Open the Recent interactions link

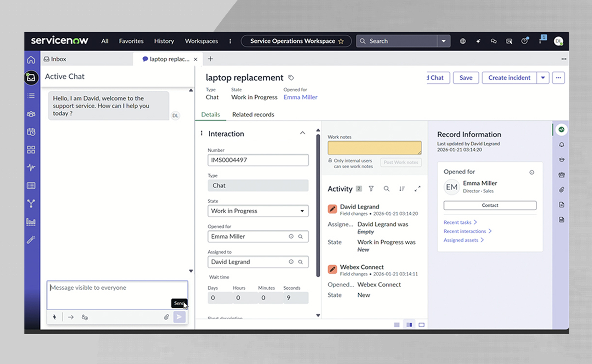pyautogui.click(x=465, y=231)
